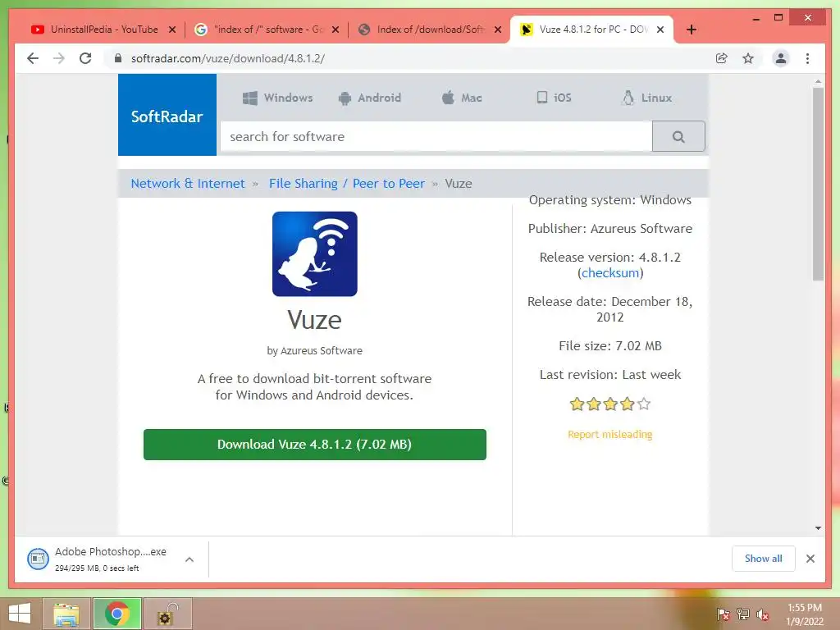The height and width of the screenshot is (630, 840).
Task: Go back with the browser back arrow
Action: click(x=33, y=58)
